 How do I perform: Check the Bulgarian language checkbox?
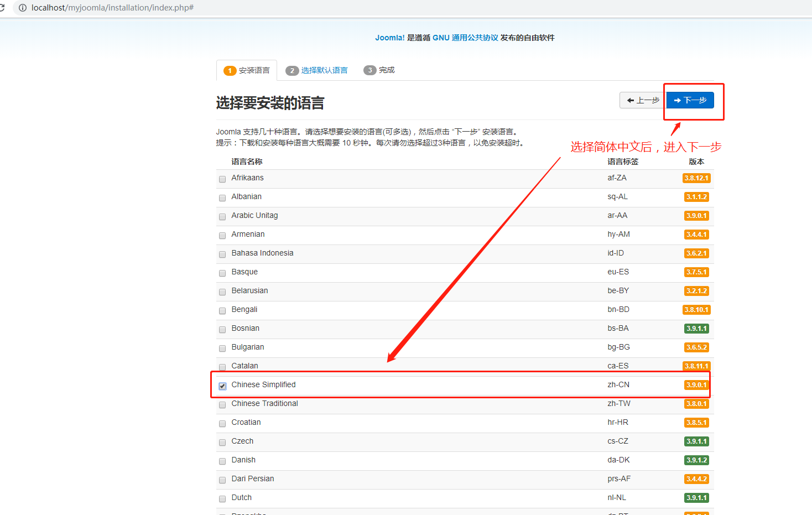[222, 348]
